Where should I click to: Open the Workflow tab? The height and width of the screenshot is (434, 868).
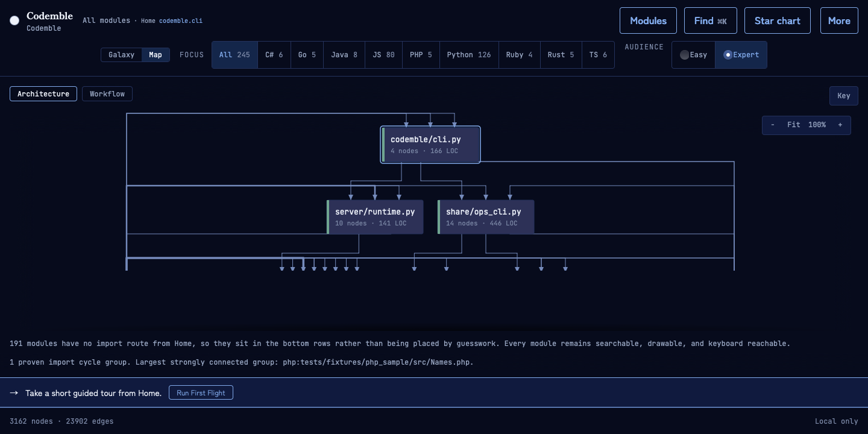(x=107, y=94)
